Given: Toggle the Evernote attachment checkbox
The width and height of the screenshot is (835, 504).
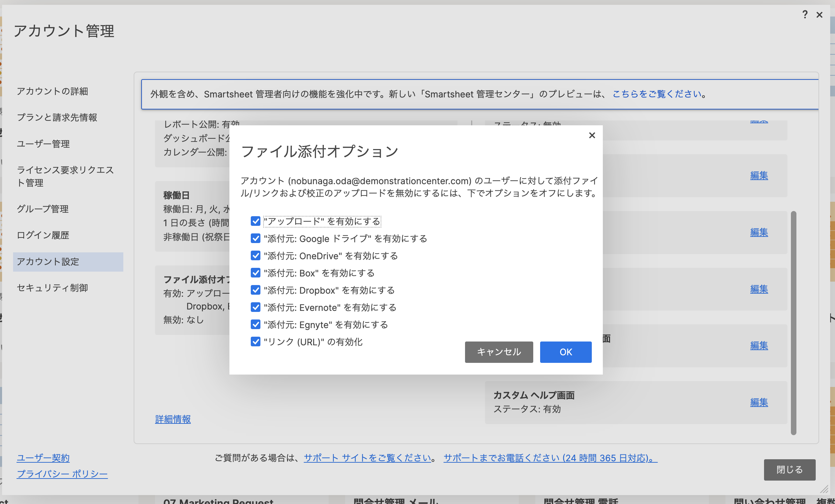Looking at the screenshot, I should [256, 307].
